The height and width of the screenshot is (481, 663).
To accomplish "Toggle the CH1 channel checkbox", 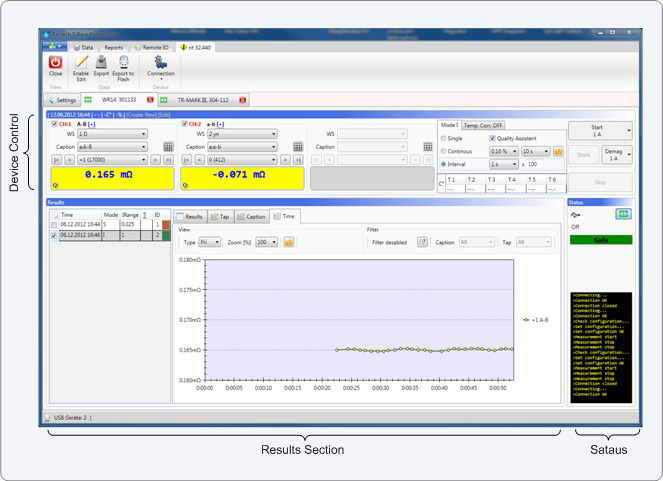I will pyautogui.click(x=54, y=124).
